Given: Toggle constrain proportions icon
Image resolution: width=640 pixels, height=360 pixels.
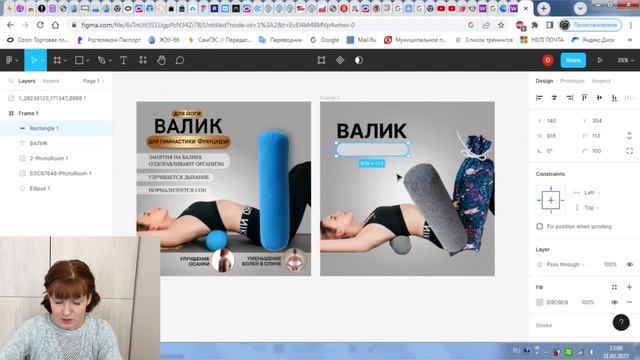Looking at the screenshot, I should click(x=629, y=136).
